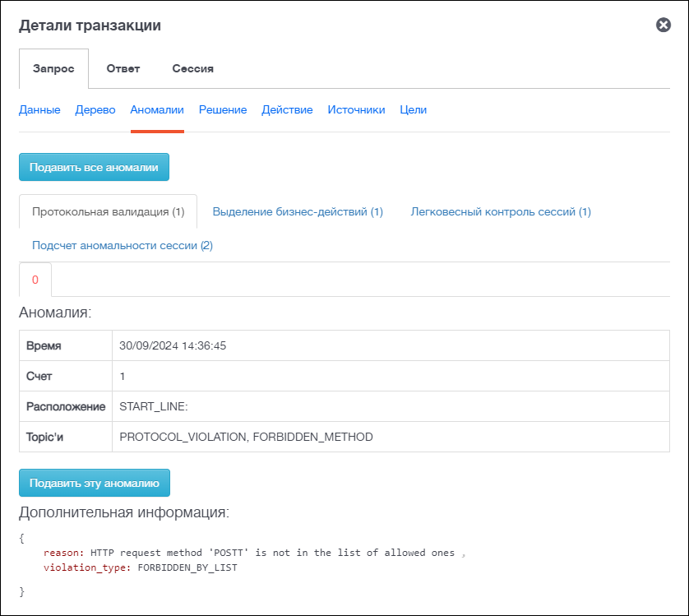Switch to the Запрос tab
Image resolution: width=689 pixels, height=616 pixels.
(53, 68)
